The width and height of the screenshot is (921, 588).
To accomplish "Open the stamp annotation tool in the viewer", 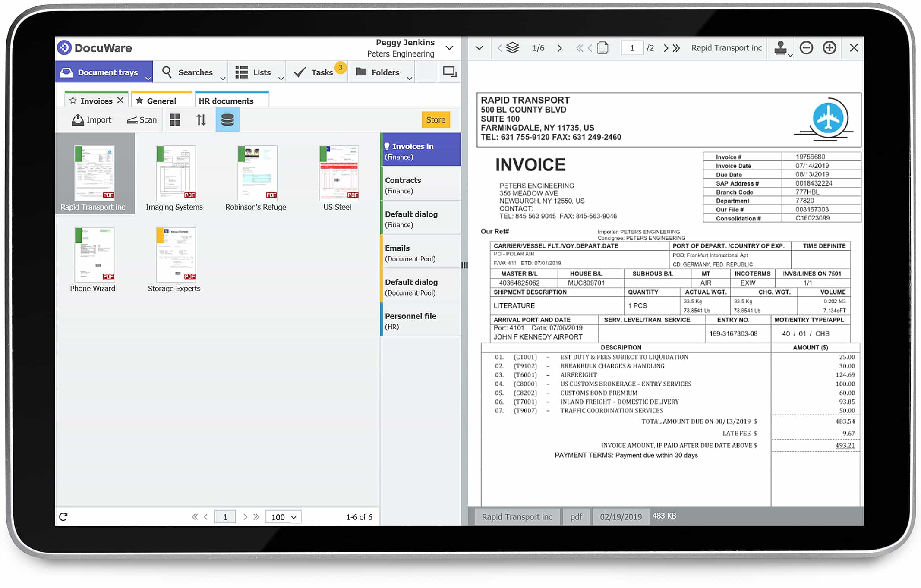I will (x=781, y=48).
